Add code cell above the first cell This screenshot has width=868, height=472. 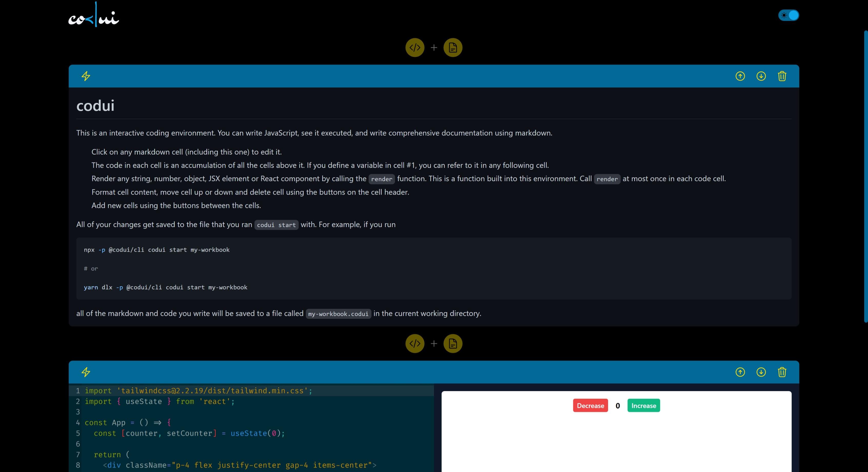415,47
